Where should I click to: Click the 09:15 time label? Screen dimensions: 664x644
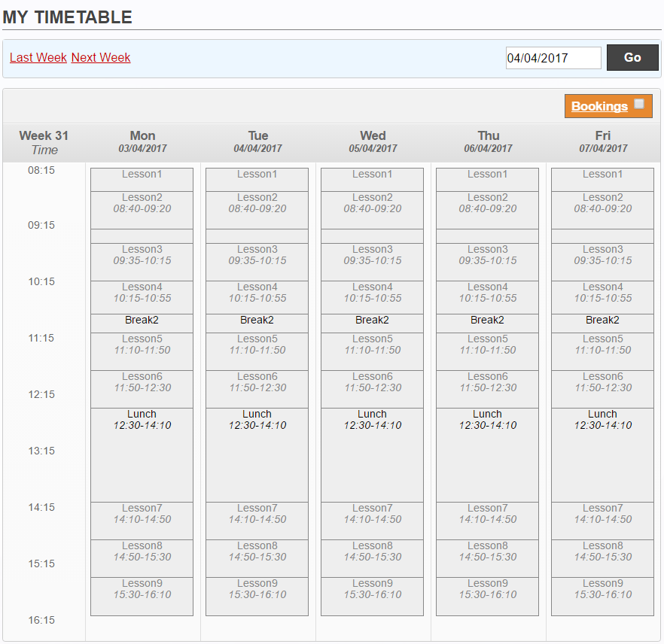pyautogui.click(x=41, y=225)
